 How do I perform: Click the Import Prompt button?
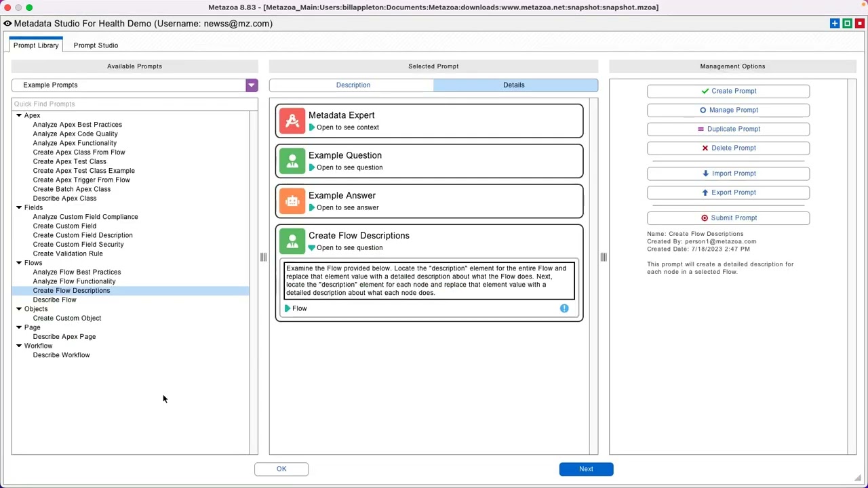point(728,174)
